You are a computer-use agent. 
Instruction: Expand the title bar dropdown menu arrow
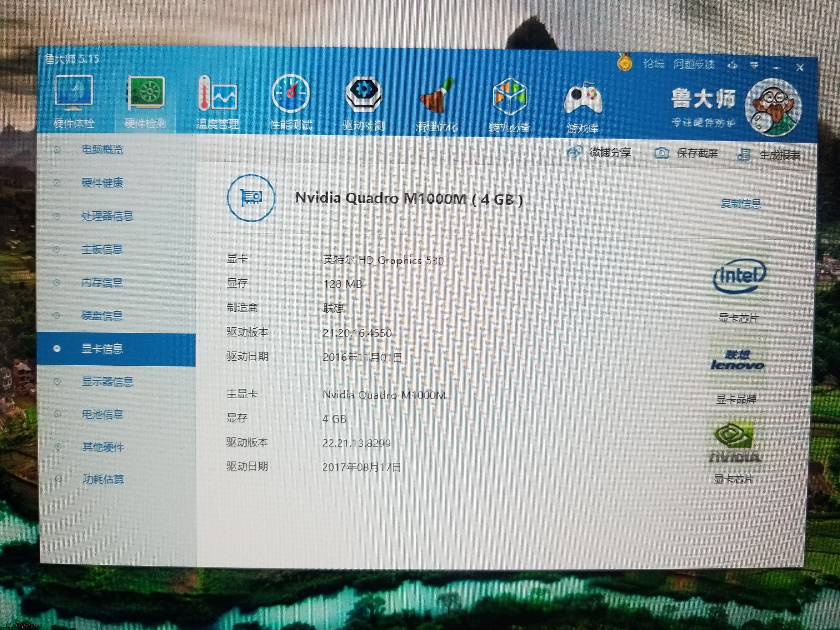click(x=754, y=66)
